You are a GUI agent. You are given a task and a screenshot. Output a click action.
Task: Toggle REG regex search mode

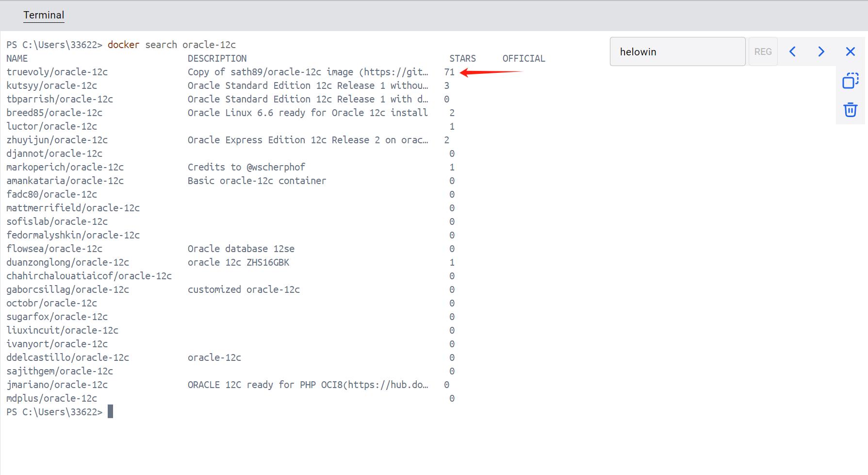tap(763, 51)
